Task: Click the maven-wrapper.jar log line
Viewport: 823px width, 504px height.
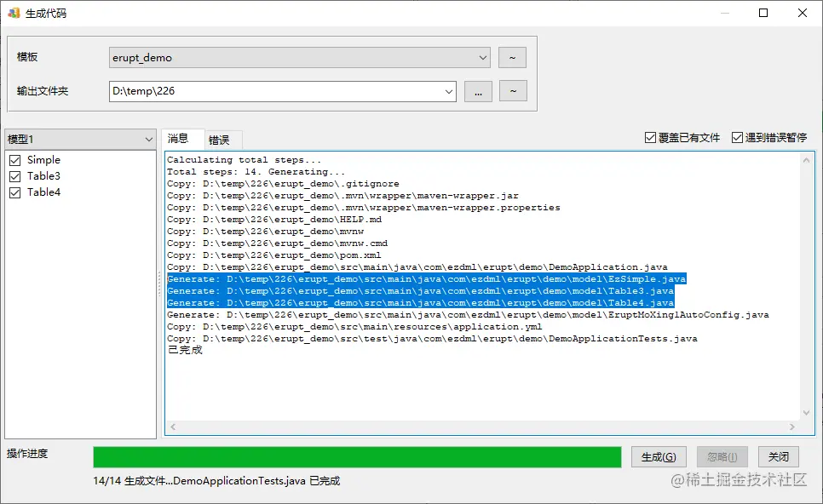Action: 342,196
